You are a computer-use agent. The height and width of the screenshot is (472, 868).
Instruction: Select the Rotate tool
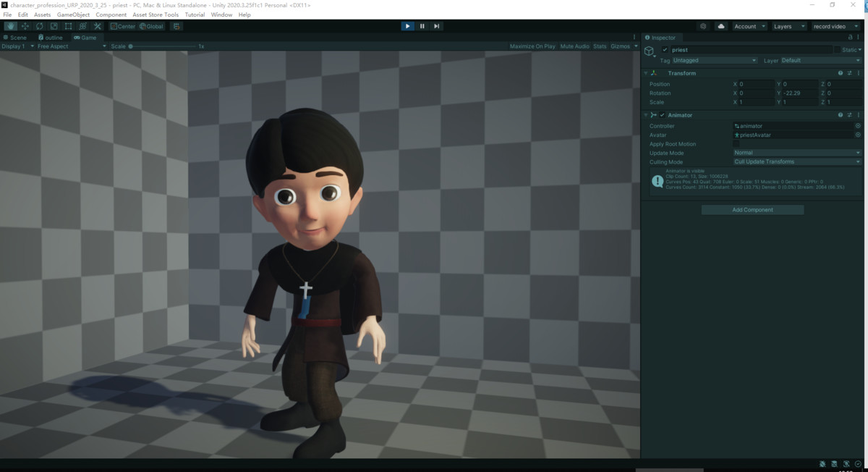point(40,26)
